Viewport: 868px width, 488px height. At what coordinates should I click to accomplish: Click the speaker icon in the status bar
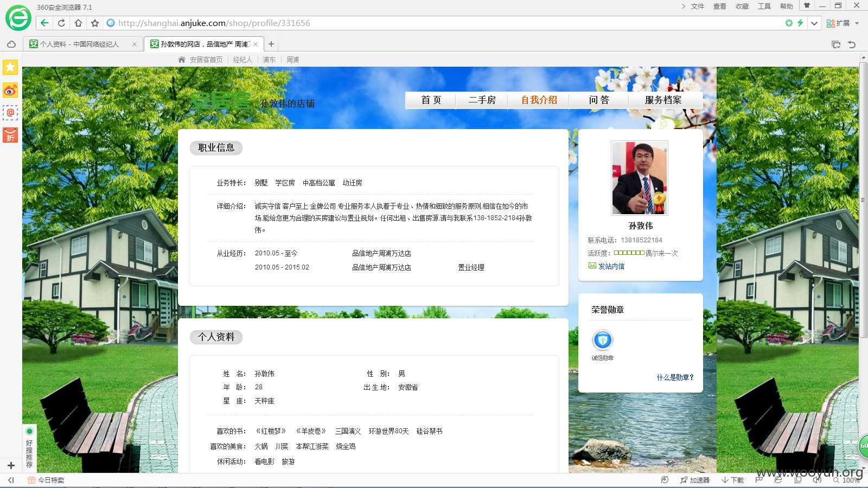tap(817, 480)
